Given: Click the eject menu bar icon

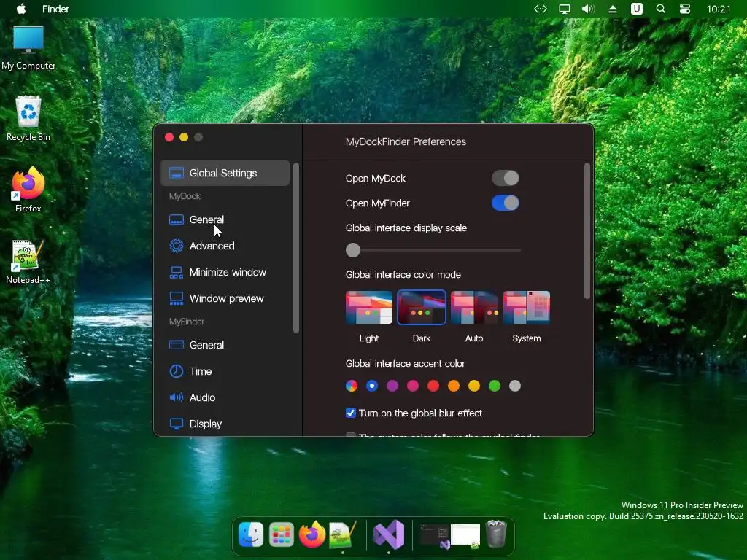Looking at the screenshot, I should click(x=613, y=9).
